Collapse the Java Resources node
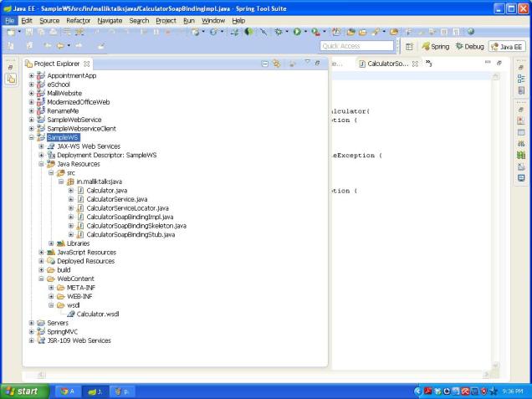 tap(41, 164)
